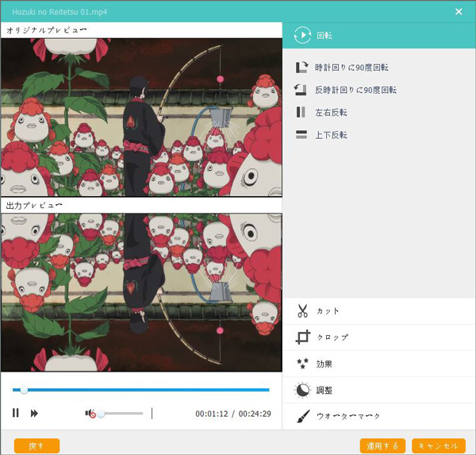Click the rotate 90 degrees counterclockwise icon
This screenshot has width=476, height=455.
tap(301, 91)
